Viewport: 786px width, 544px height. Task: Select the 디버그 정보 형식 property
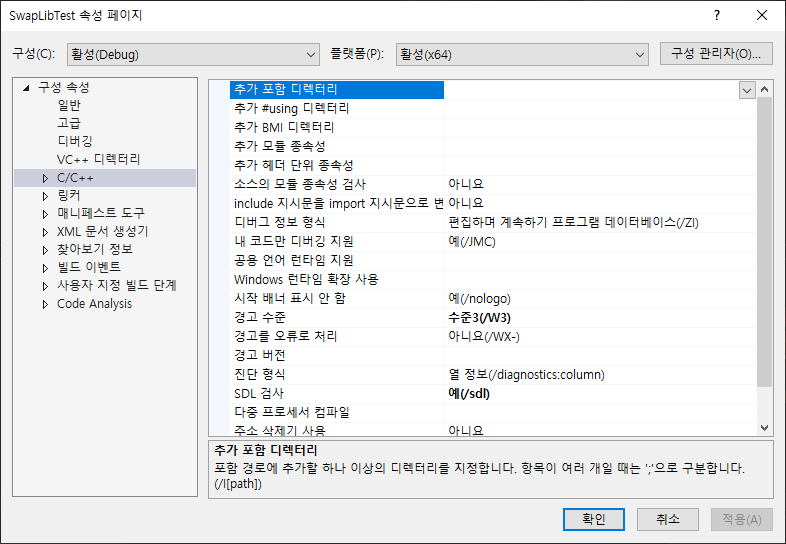337,223
